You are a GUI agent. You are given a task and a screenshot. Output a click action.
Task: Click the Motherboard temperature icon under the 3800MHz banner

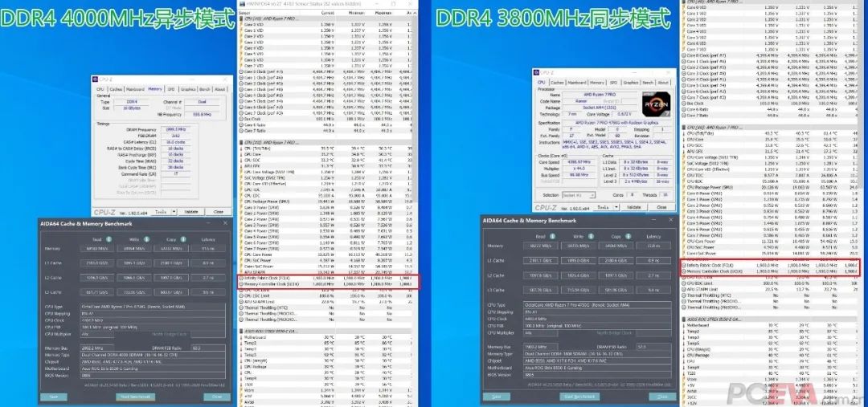(x=683, y=326)
